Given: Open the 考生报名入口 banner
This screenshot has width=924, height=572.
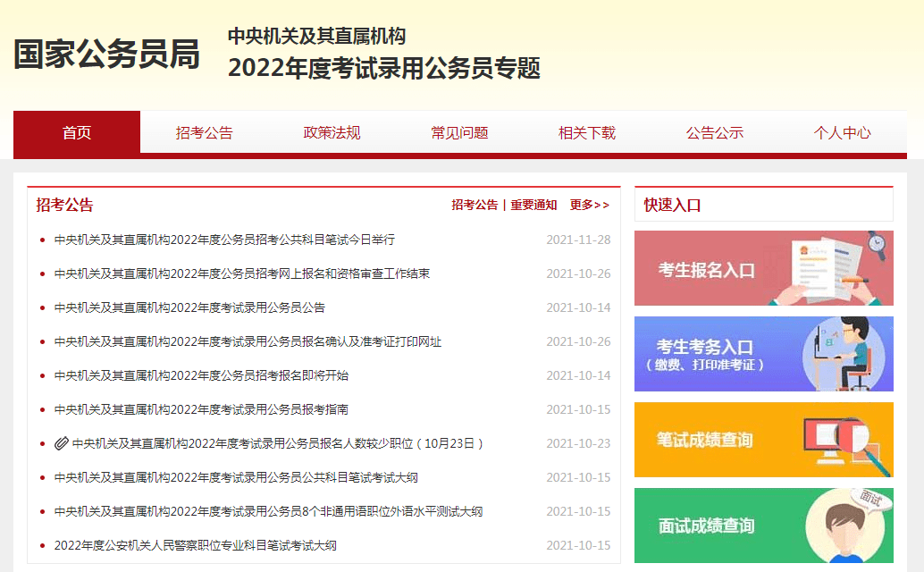Looking at the screenshot, I should pos(764,268).
